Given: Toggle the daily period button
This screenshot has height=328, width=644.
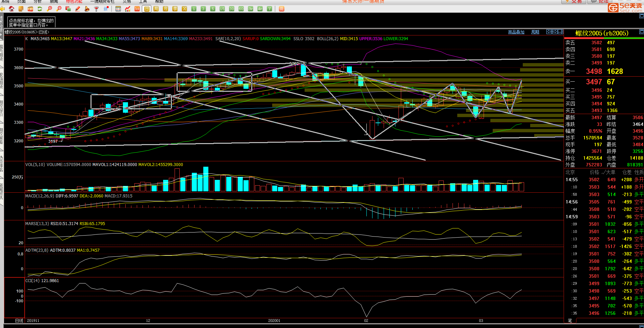Looking at the screenshot, I should [147, 9].
